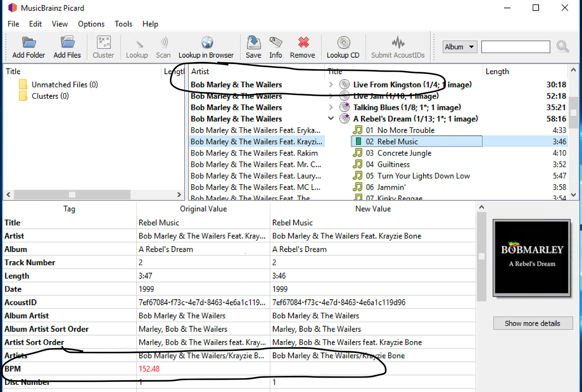The image size is (582, 392).
Task: Open the File menu
Action: [13, 24]
